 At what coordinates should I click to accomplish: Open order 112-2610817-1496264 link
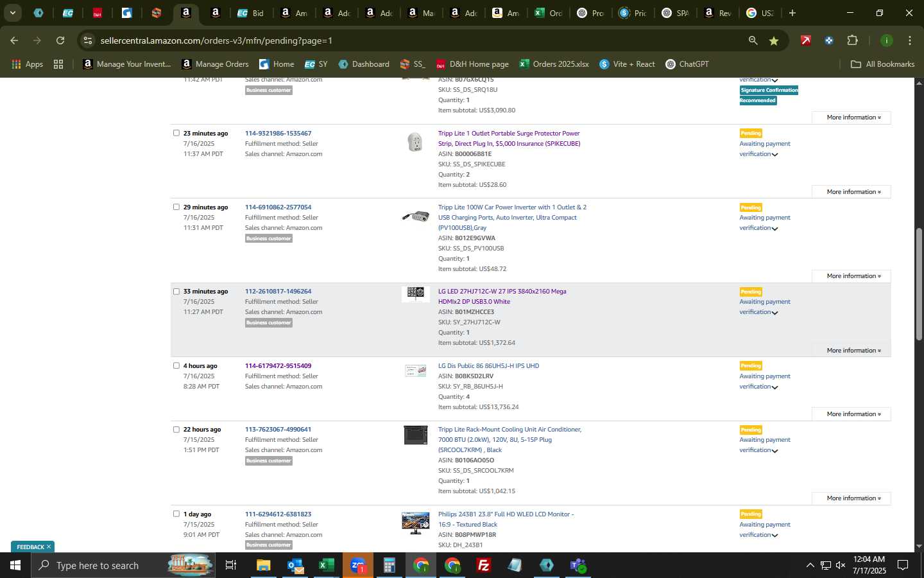278,291
